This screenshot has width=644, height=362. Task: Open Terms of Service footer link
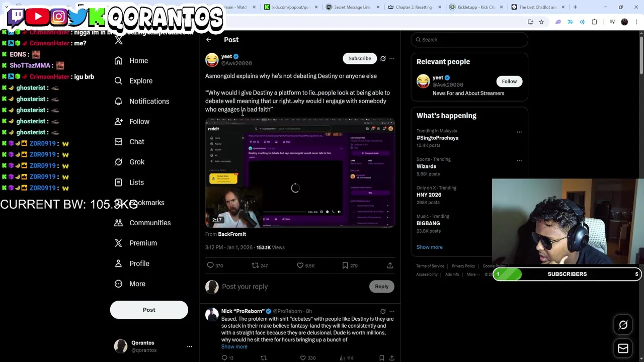tap(430, 266)
